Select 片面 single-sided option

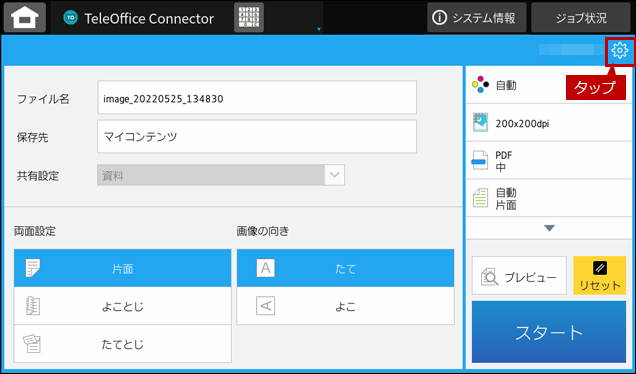pos(122,268)
